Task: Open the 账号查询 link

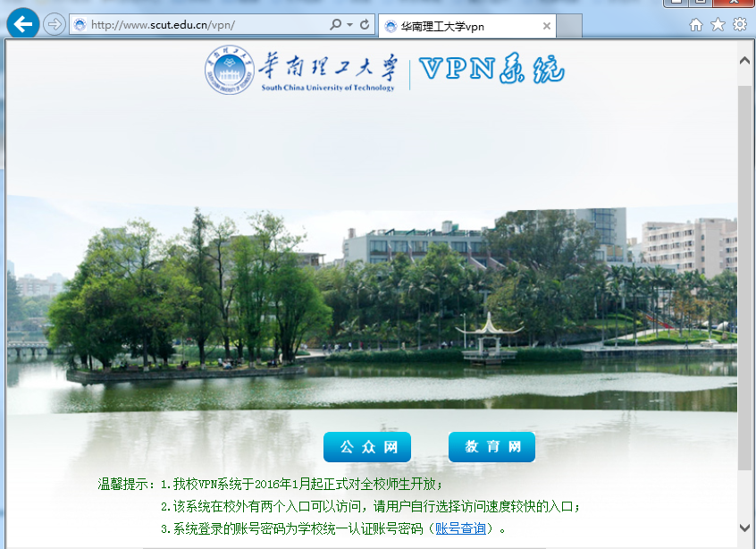Action: tap(460, 528)
